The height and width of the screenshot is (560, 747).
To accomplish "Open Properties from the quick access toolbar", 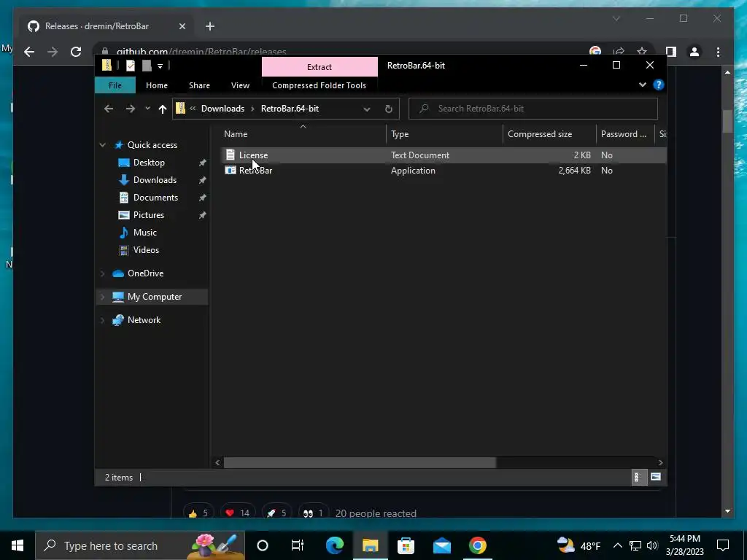I will (131, 66).
